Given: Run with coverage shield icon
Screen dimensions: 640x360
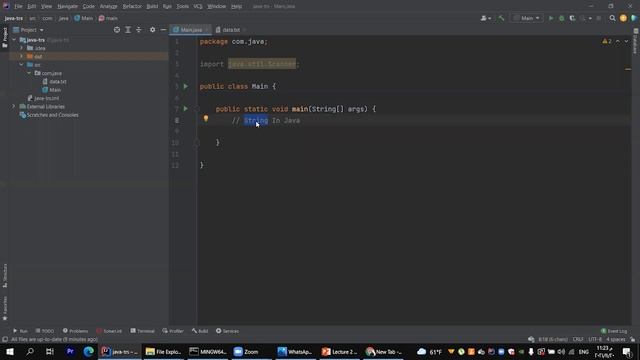Looking at the screenshot, I should [572, 18].
